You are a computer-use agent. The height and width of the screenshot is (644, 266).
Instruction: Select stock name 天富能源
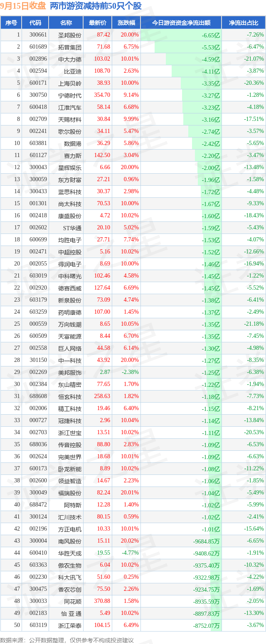pyautogui.click(x=70, y=336)
